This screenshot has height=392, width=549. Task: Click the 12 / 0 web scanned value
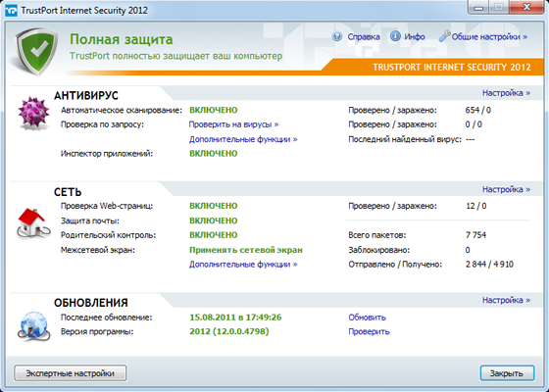click(x=475, y=206)
